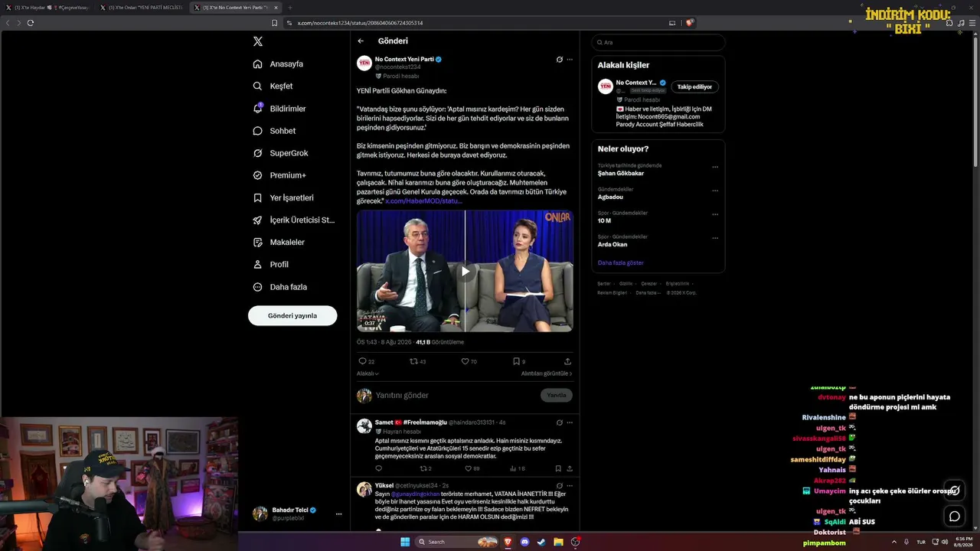Click the TUR keyboard language indicator

pos(921,542)
